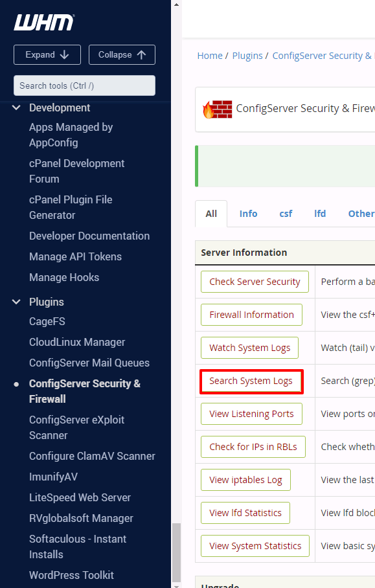This screenshot has width=375, height=588.
Task: Open LiteSpeed Web Server plugin
Action: tap(80, 497)
